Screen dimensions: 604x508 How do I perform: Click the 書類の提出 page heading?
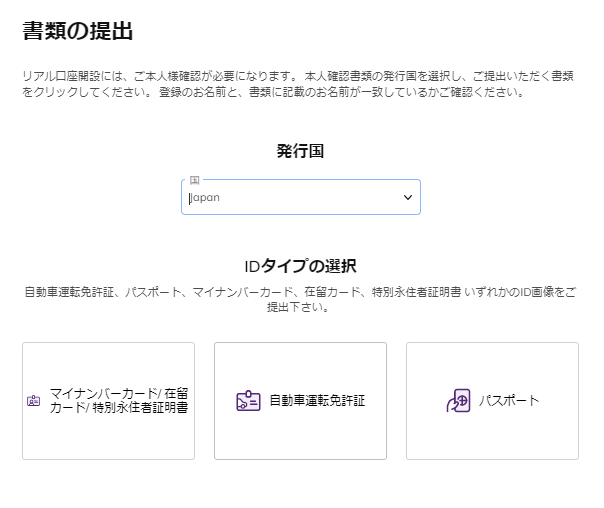pyautogui.click(x=78, y=31)
